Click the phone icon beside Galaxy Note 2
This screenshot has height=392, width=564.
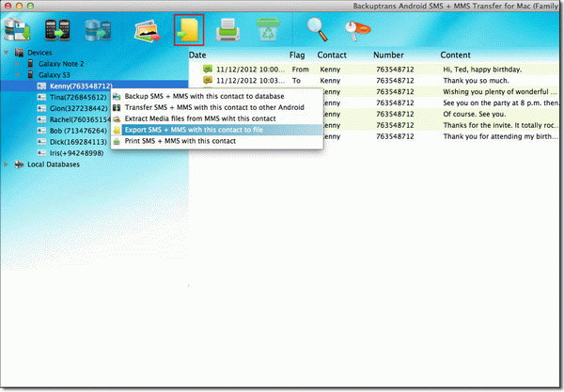tap(31, 64)
